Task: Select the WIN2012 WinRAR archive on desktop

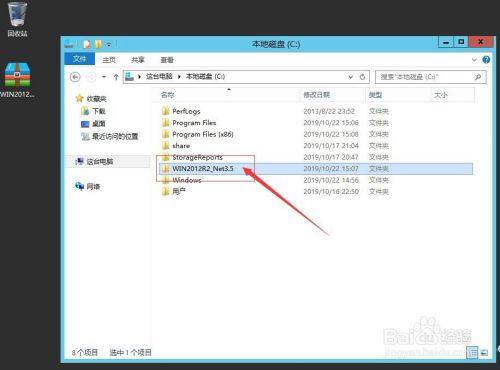Action: click(x=17, y=80)
